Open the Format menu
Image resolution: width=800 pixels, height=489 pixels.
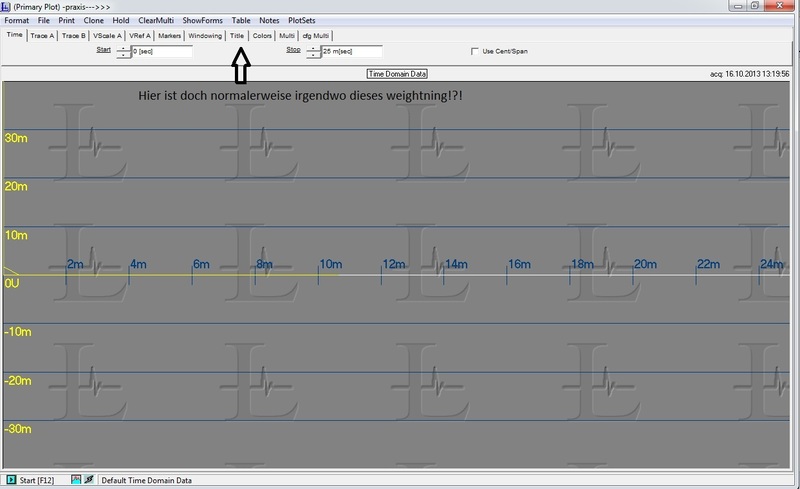[x=17, y=20]
